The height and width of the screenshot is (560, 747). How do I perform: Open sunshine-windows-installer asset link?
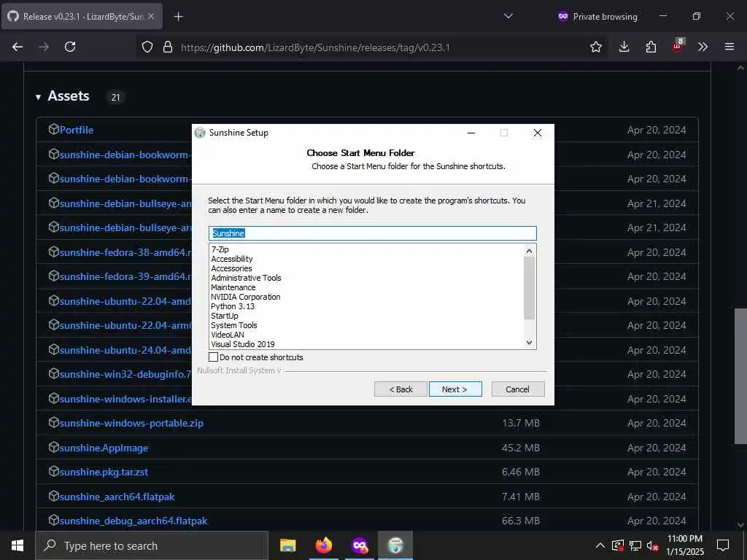point(125,399)
